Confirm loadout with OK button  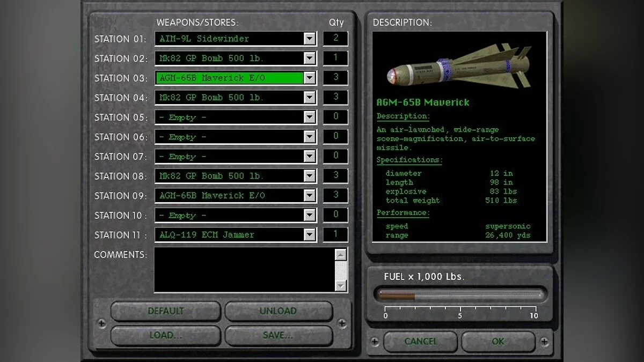[x=498, y=342]
